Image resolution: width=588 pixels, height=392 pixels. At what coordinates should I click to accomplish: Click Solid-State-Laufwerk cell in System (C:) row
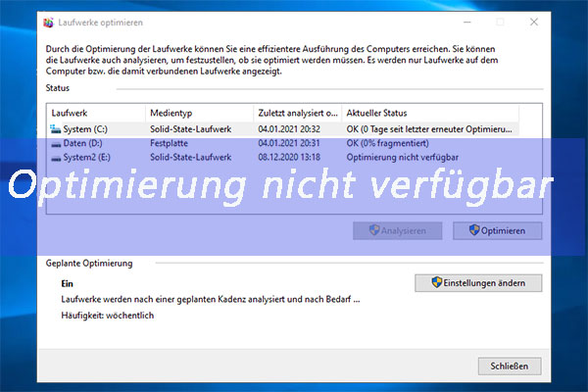click(190, 129)
